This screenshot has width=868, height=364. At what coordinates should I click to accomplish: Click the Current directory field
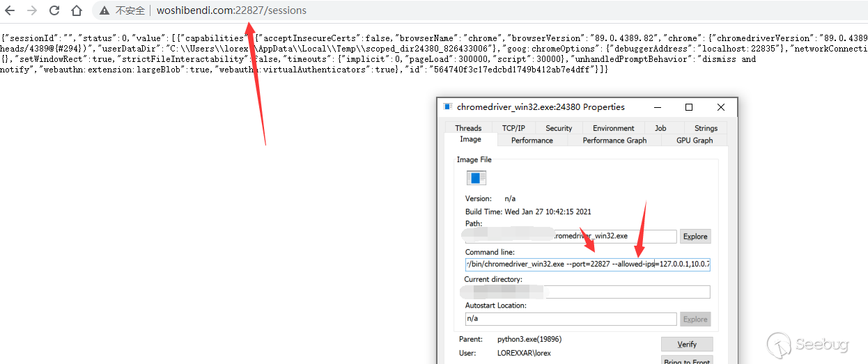coord(587,292)
